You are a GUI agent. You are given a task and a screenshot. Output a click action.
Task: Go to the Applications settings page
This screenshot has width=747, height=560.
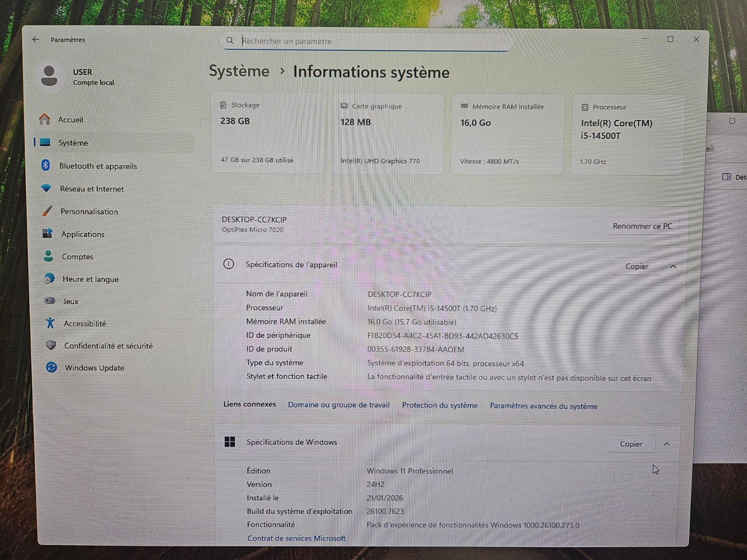83,234
